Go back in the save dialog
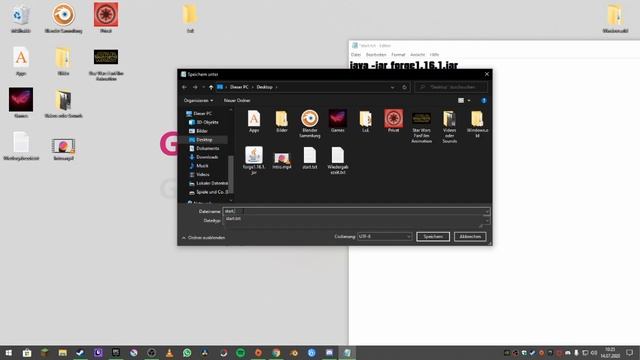Screen dimensions: 640x360 [184, 87]
